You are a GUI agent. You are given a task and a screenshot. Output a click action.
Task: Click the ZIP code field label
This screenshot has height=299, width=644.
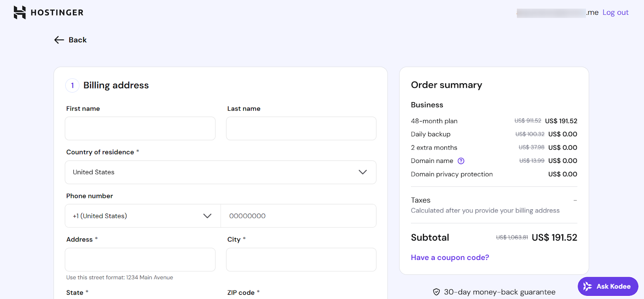pyautogui.click(x=241, y=293)
